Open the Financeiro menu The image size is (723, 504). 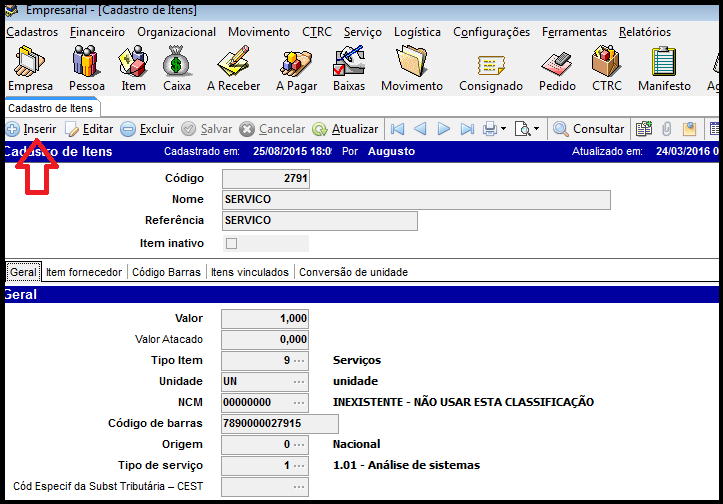pos(97,32)
